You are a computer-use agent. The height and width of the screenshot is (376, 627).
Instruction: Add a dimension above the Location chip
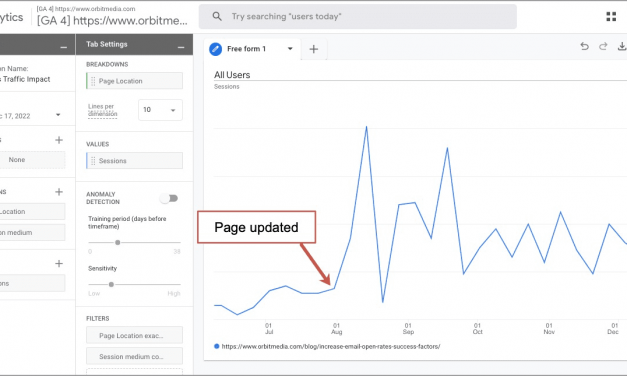coord(59,192)
